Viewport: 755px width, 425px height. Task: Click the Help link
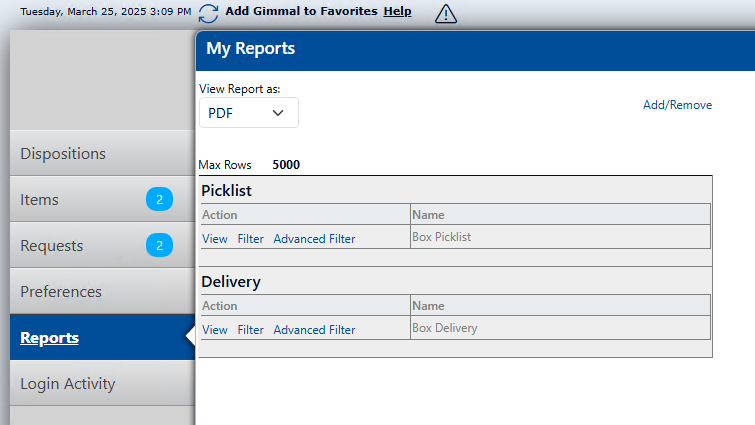pos(397,11)
